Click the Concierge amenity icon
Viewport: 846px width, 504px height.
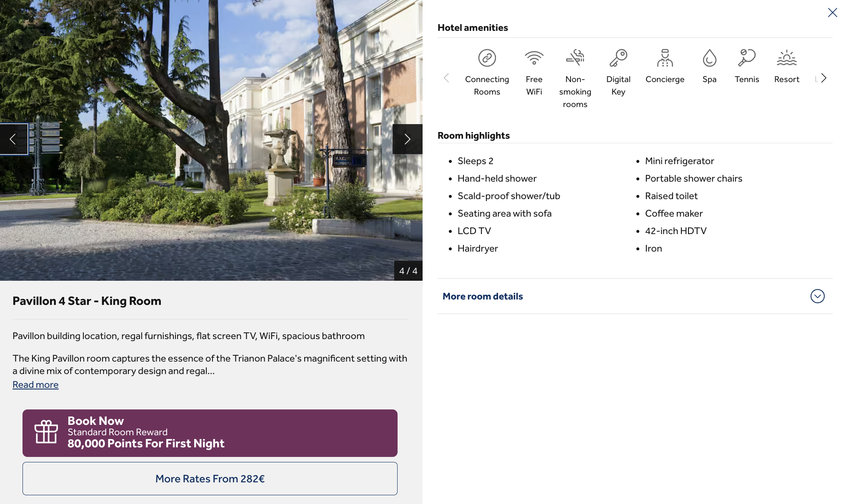pos(665,58)
